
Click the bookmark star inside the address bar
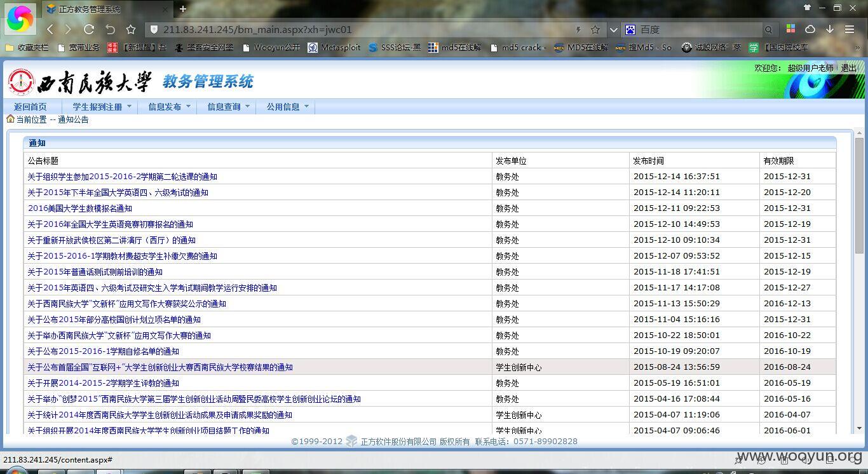(595, 29)
